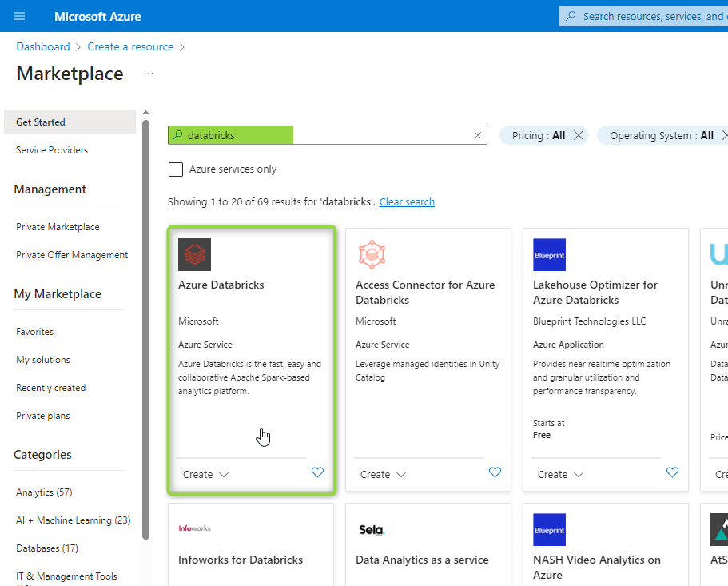Click the breadcrumb chevron after Dashboard
The width and height of the screenshot is (728, 586).
click(x=78, y=47)
